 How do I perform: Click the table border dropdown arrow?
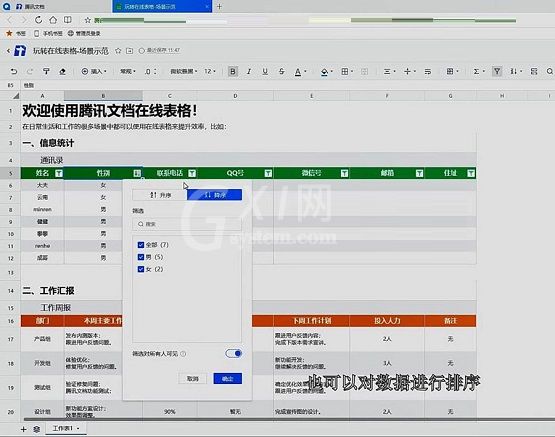[x=352, y=71]
